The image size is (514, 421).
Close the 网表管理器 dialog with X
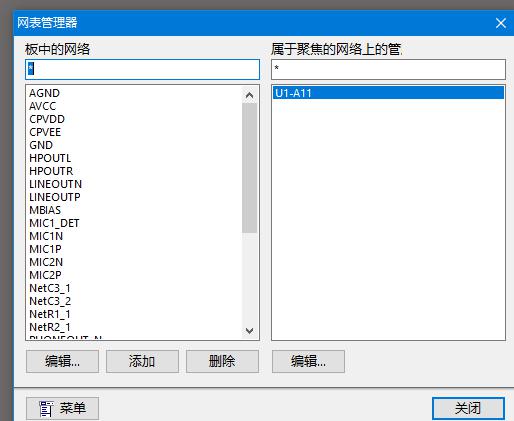tap(501, 23)
